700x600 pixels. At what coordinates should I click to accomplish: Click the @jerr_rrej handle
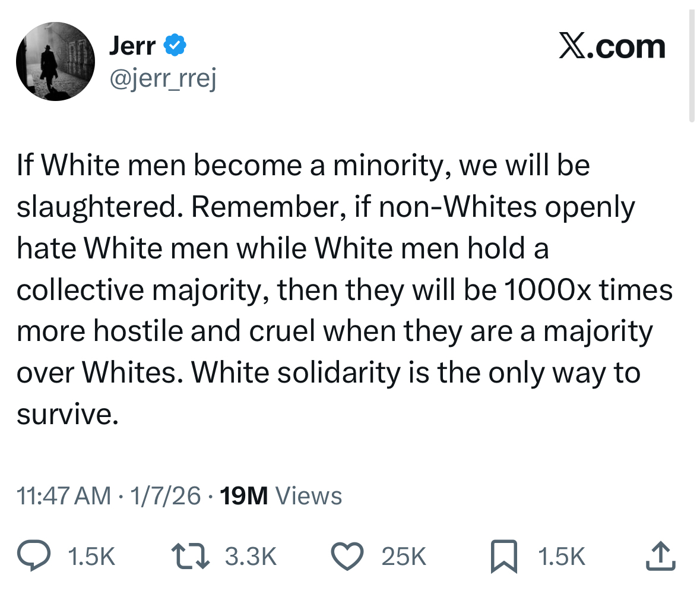pos(162,77)
